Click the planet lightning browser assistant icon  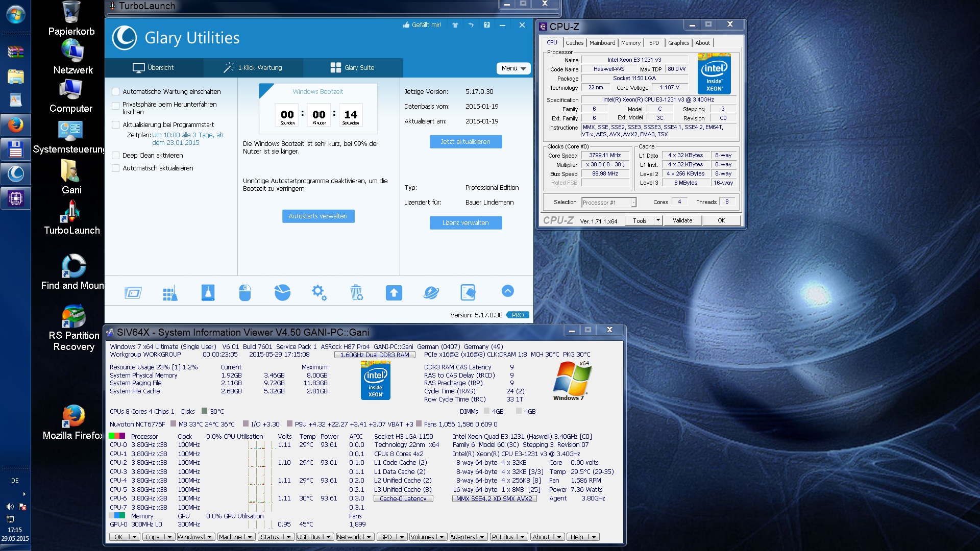(431, 293)
